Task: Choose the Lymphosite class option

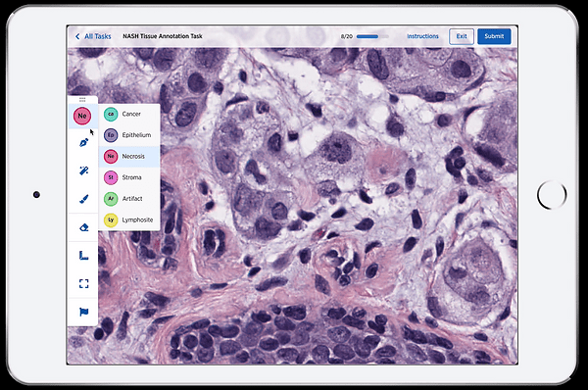Action: pos(129,219)
